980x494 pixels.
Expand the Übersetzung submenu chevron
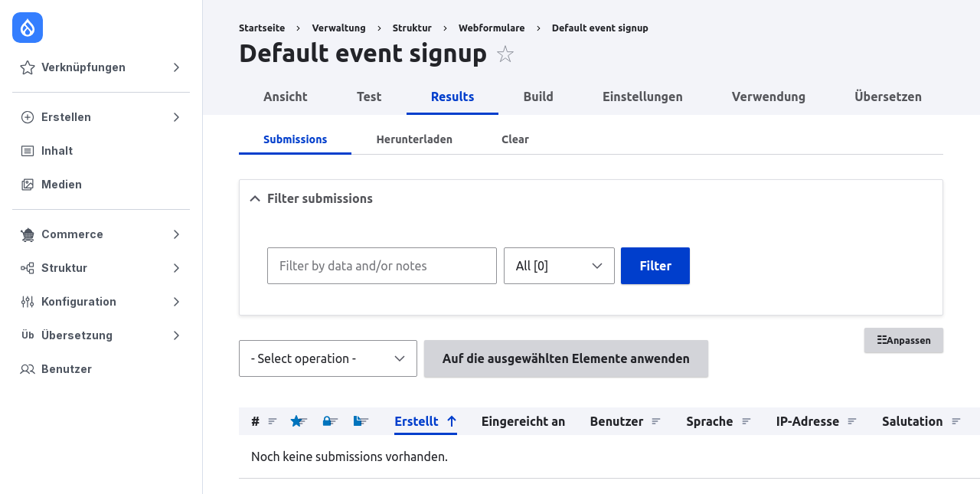(176, 335)
